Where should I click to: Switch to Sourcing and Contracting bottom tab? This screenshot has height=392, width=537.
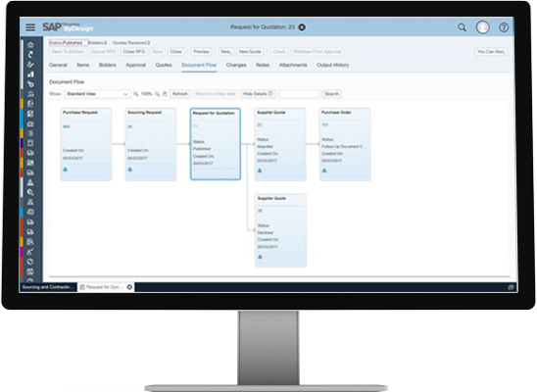coord(48,287)
